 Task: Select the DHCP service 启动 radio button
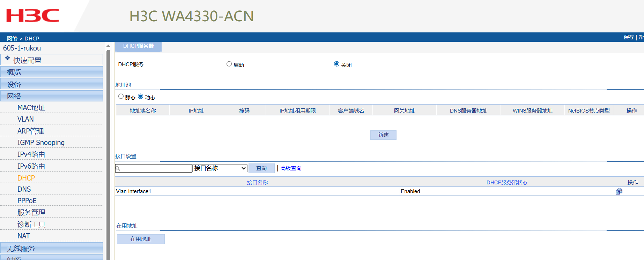coord(229,64)
